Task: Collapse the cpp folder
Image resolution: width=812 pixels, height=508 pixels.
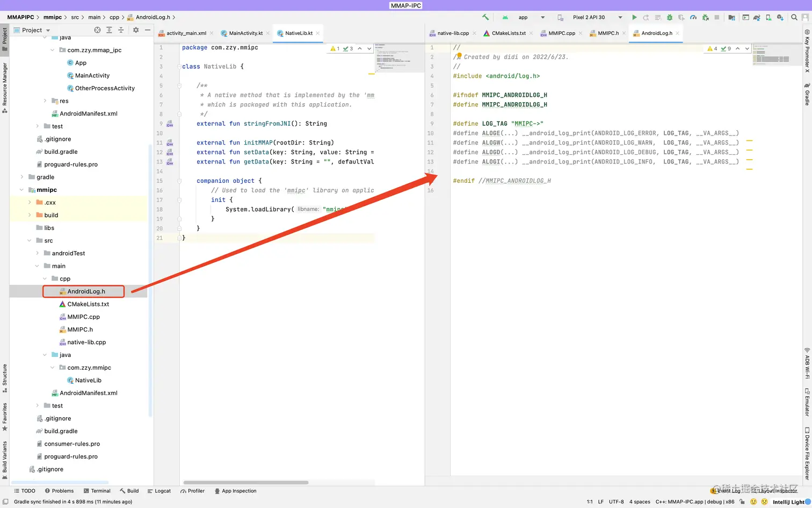Action: [45, 278]
